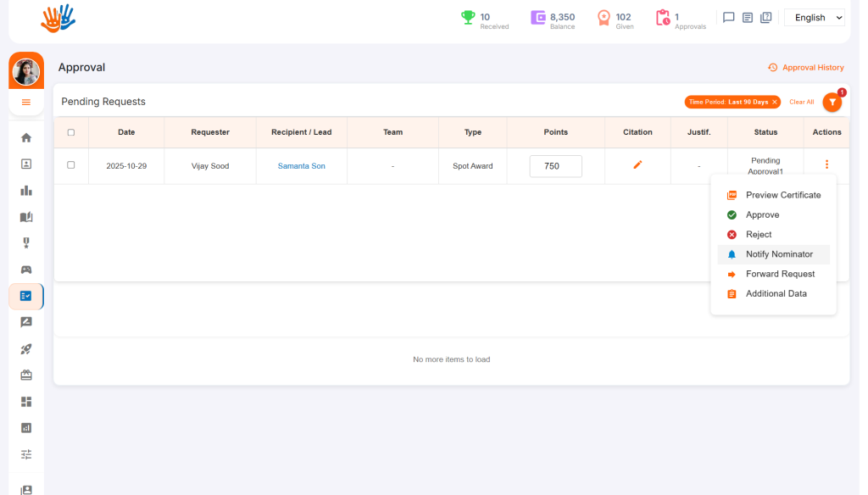Viewport: 868px width, 495px height.
Task: Open the rocket icon in sidebar
Action: [26, 348]
